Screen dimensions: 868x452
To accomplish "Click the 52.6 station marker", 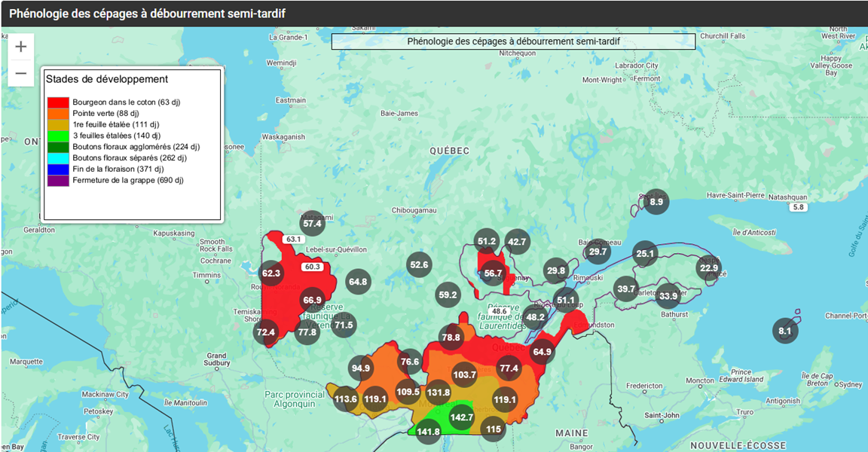I will tap(419, 264).
